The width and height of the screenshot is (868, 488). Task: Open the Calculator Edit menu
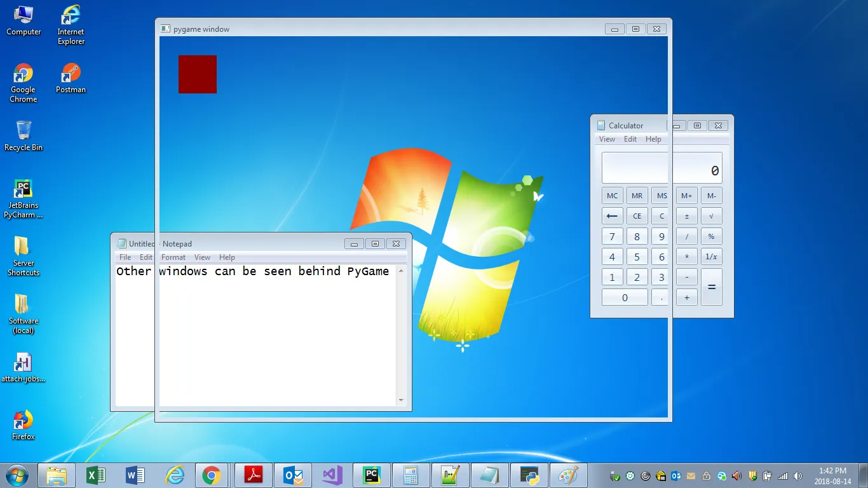click(x=630, y=139)
